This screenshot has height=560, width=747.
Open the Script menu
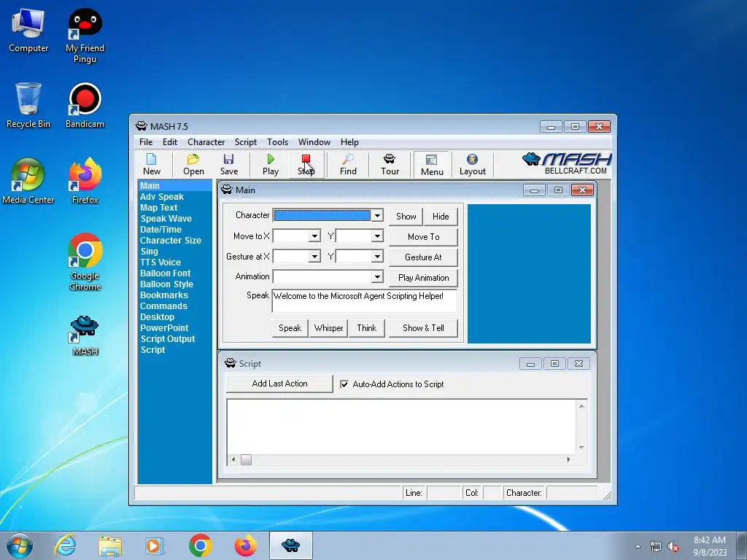pos(245,142)
